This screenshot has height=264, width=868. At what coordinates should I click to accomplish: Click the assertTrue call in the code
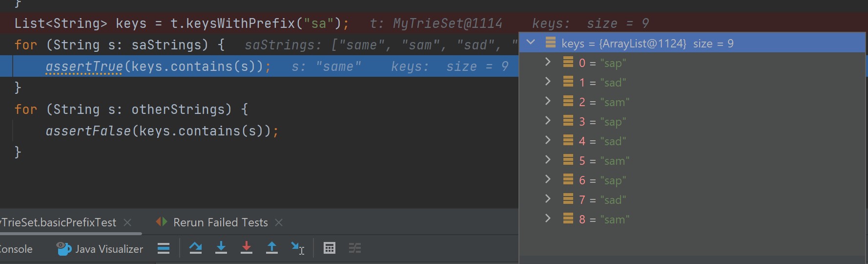(x=84, y=66)
